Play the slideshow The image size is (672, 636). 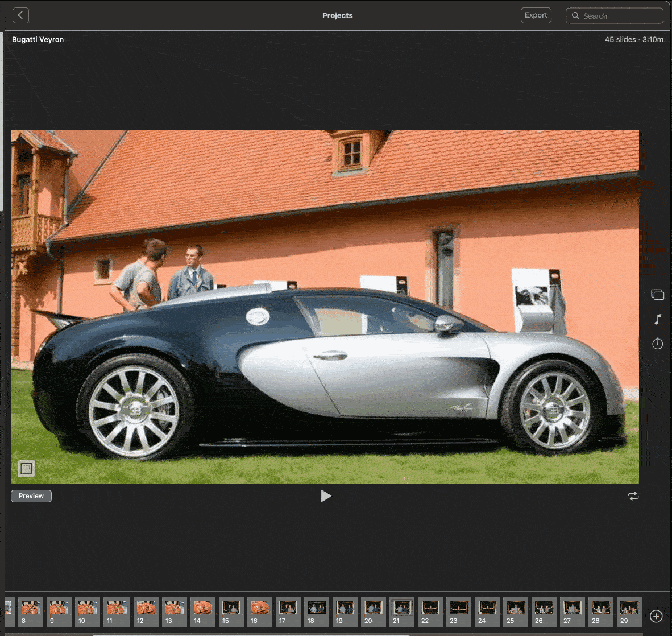(325, 496)
